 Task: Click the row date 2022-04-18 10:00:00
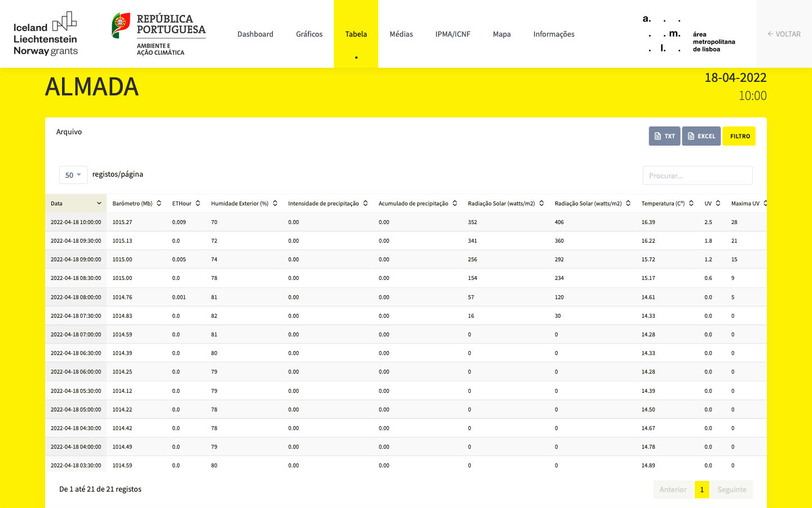(76, 222)
